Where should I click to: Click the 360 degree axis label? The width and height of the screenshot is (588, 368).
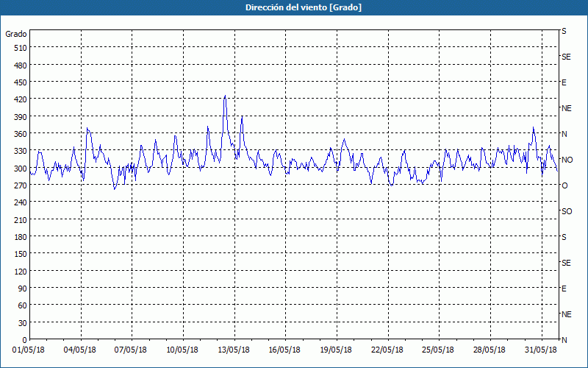(x=21, y=134)
